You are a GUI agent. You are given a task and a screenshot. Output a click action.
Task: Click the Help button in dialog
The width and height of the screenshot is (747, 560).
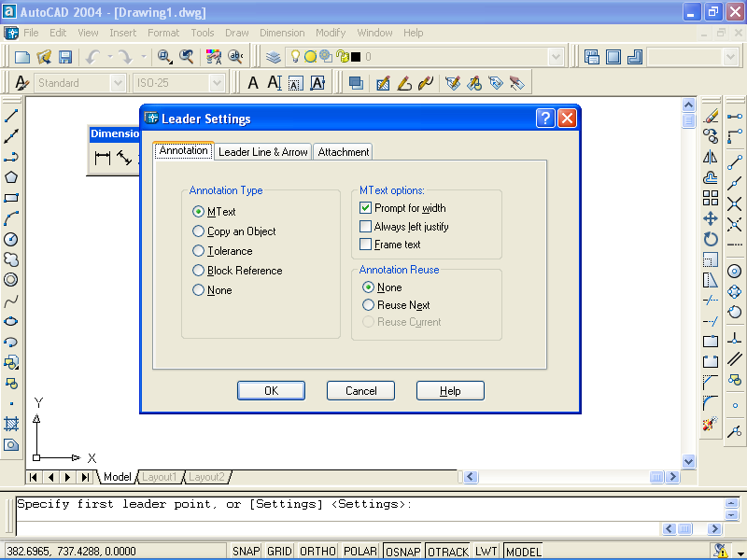[450, 391]
